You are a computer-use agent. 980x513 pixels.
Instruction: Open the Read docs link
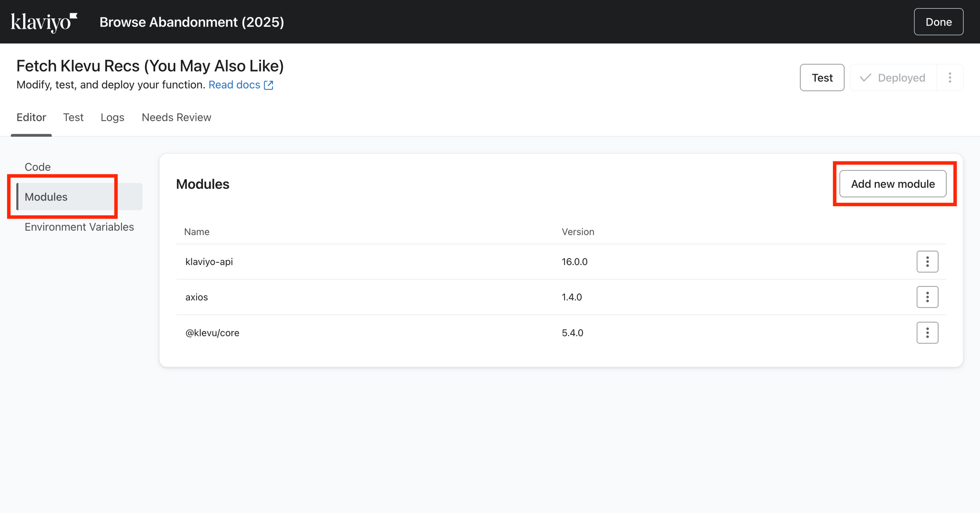tap(234, 85)
